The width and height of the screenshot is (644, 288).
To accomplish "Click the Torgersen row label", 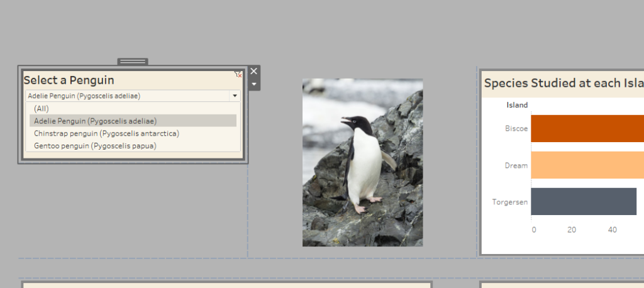I will tap(510, 202).
